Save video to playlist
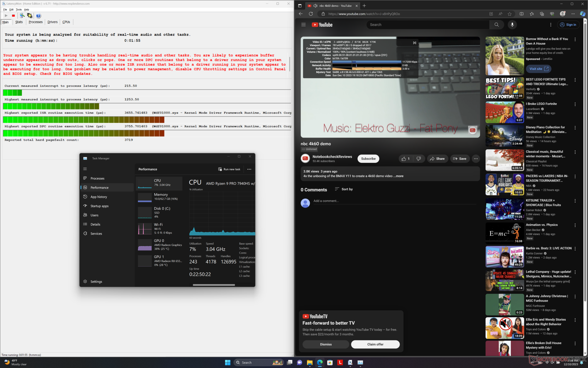The width and height of the screenshot is (588, 368). [x=460, y=159]
